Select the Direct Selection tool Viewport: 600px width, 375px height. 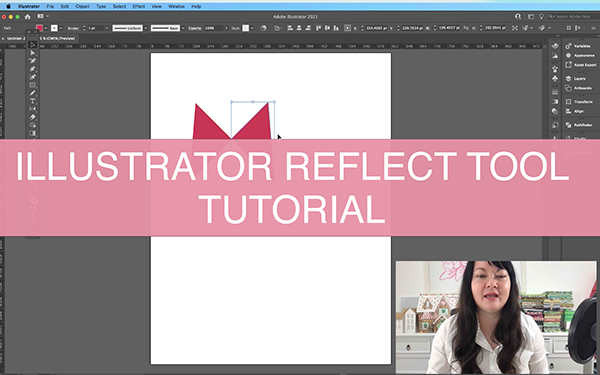pyautogui.click(x=33, y=53)
